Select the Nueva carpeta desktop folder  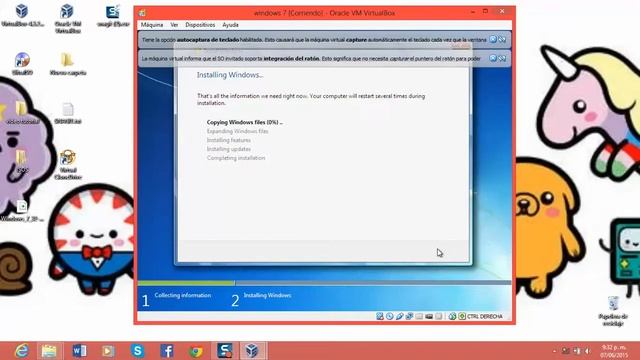68,64
